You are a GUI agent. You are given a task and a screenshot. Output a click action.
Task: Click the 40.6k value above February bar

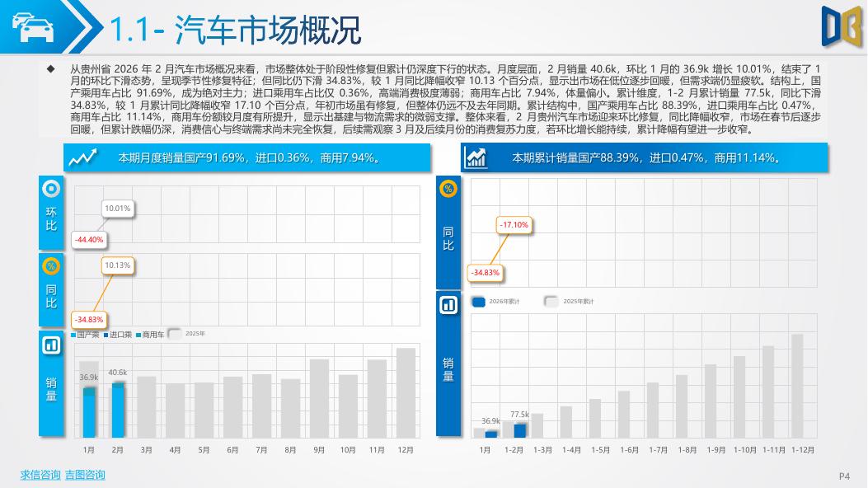point(117,373)
